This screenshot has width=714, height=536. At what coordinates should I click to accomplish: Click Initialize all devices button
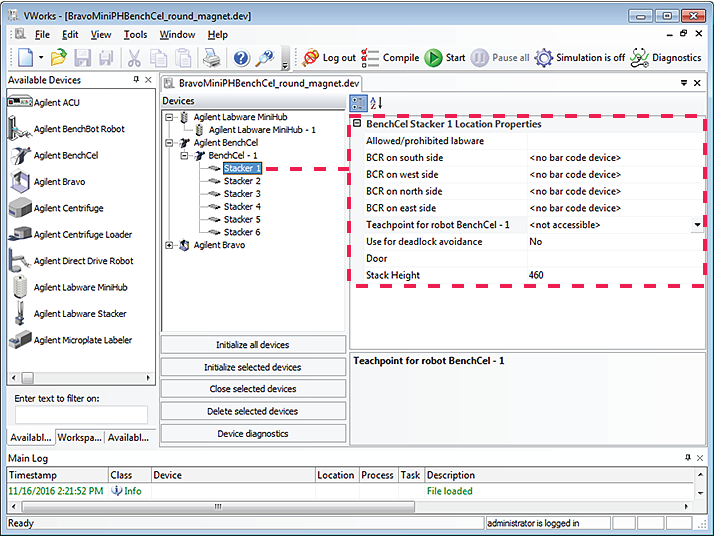[253, 345]
